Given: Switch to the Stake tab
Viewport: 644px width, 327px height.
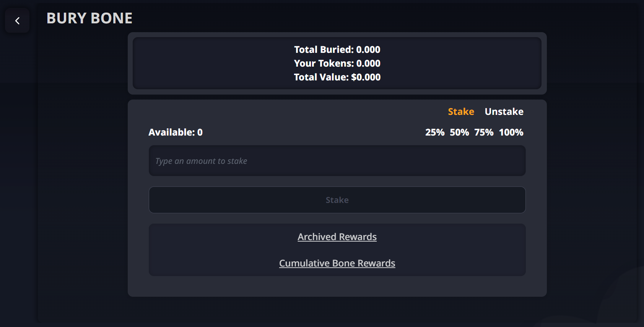Looking at the screenshot, I should point(461,111).
